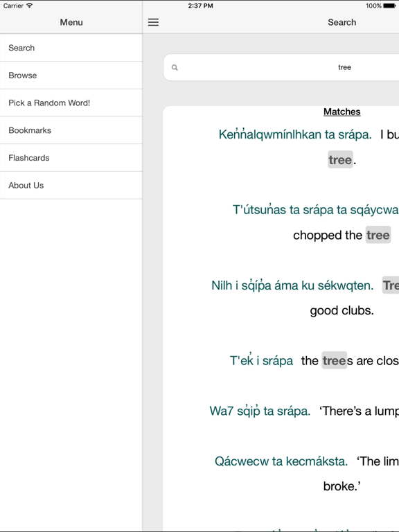The height and width of the screenshot is (532, 399).
Task: Open entry Kenn̓alqwmínlhkan ta srápa.
Action: point(295,134)
